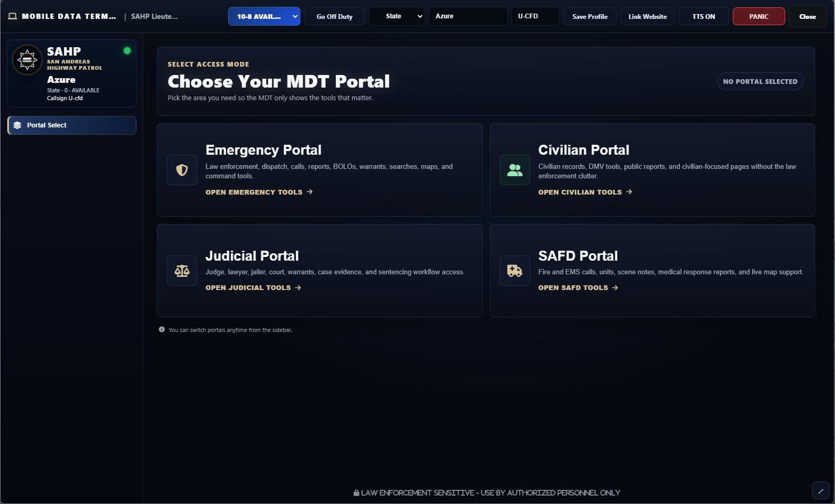
Task: Select Portal Select in the sidebar
Action: click(x=72, y=125)
